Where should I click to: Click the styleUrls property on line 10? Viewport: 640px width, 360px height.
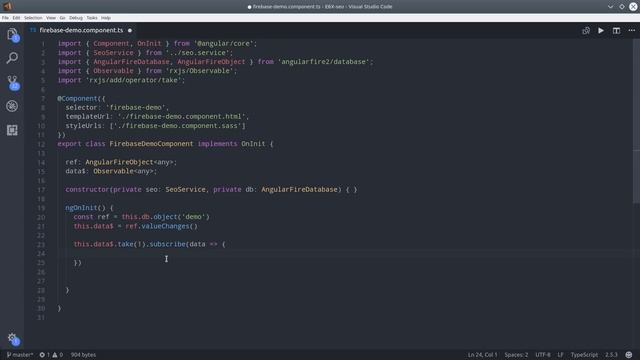click(x=83, y=126)
